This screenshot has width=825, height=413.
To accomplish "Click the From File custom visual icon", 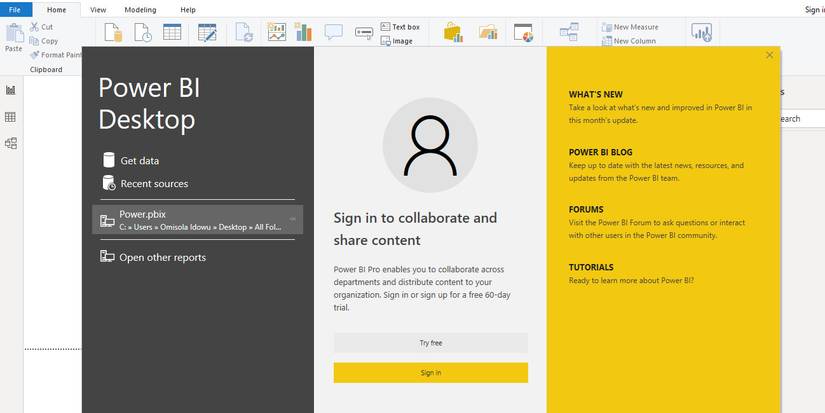I will click(x=488, y=33).
